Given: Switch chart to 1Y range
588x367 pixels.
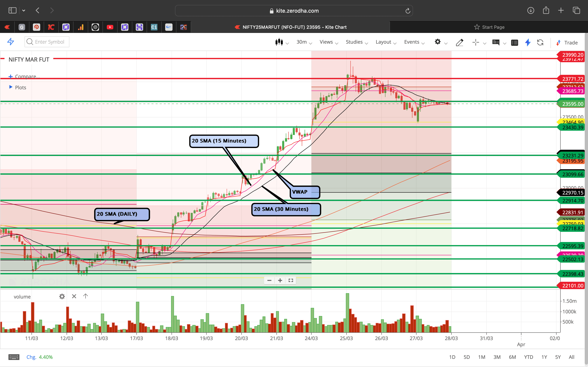Looking at the screenshot, I should [544, 357].
